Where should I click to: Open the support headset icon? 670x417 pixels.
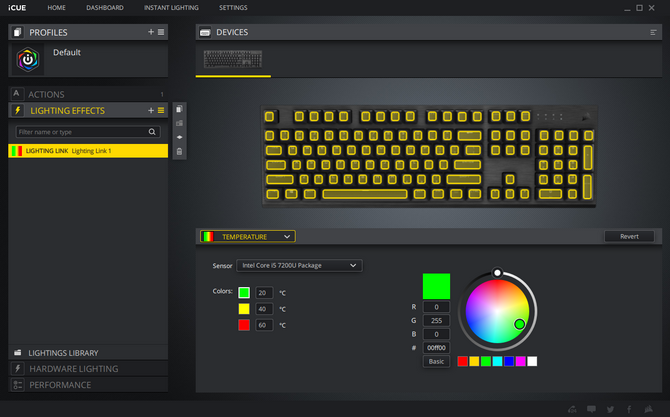click(572, 409)
